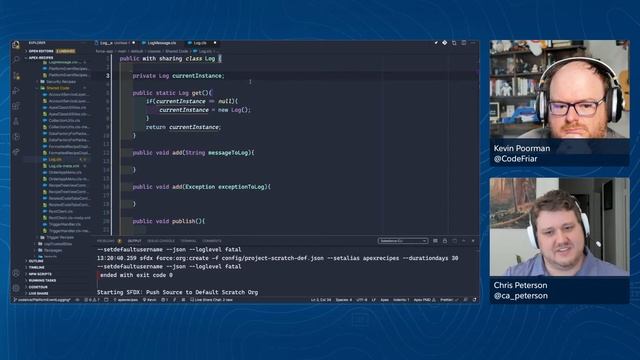
Task: Click 'Starting SFDX: Push Source' output line
Action: coord(178,292)
